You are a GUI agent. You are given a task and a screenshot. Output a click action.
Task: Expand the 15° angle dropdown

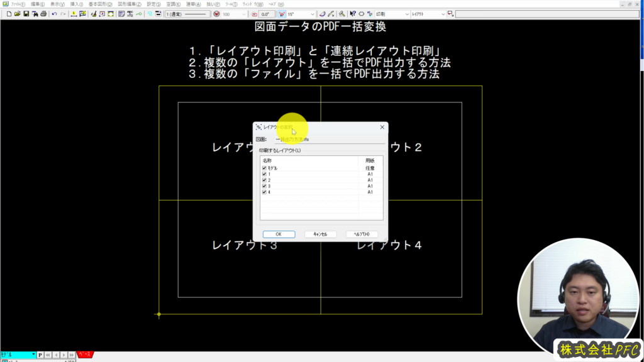coord(313,14)
